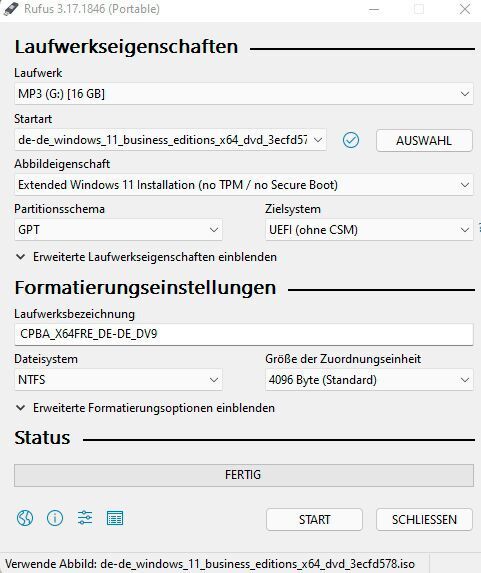Open the Laufwerk dropdown showing MP3 (G:)

pyautogui.click(x=244, y=94)
